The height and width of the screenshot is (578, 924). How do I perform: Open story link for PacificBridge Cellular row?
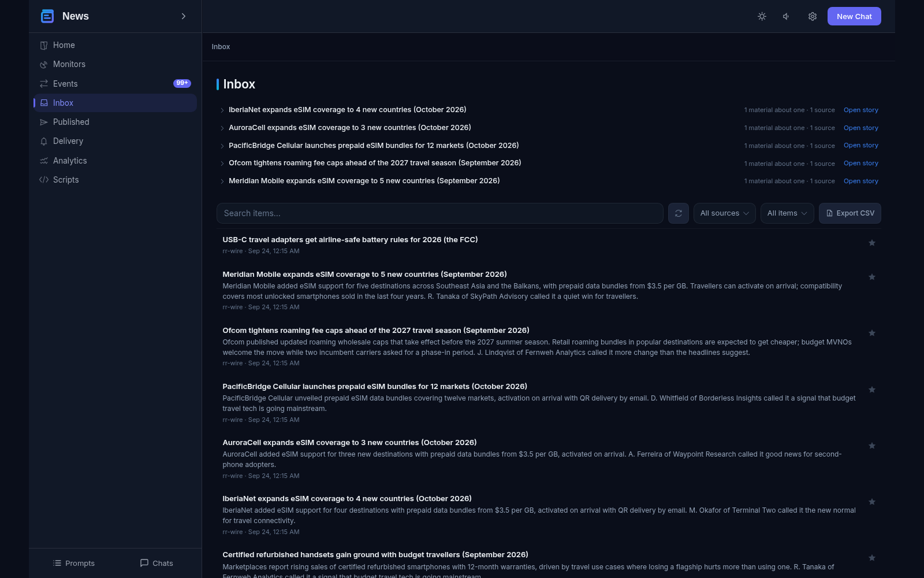click(x=860, y=145)
